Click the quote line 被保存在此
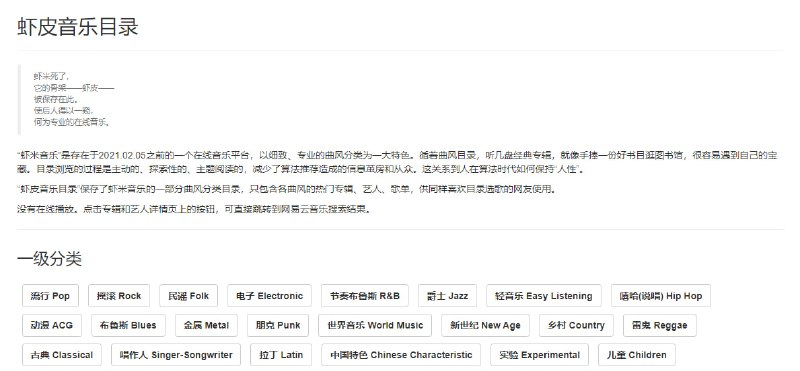 point(56,99)
